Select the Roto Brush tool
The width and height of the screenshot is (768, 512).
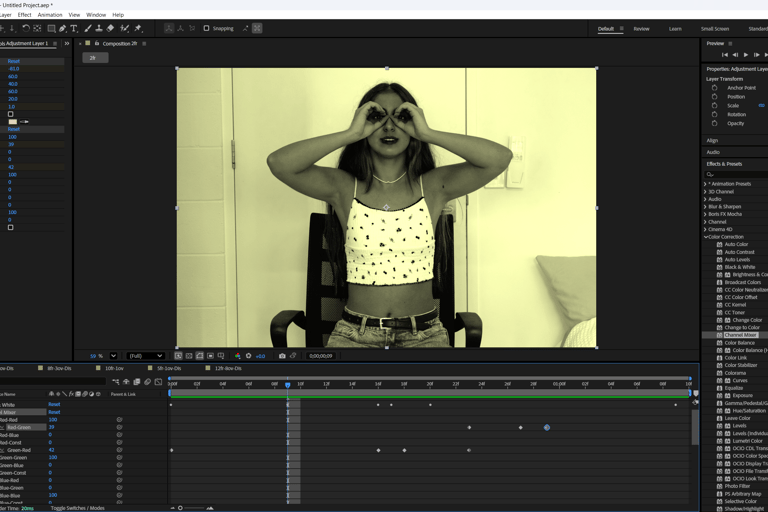tap(125, 28)
